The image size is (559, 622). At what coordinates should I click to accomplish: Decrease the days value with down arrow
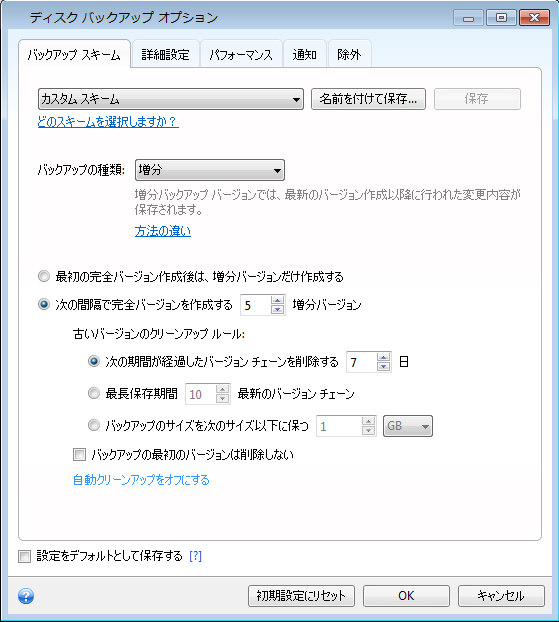point(383,367)
